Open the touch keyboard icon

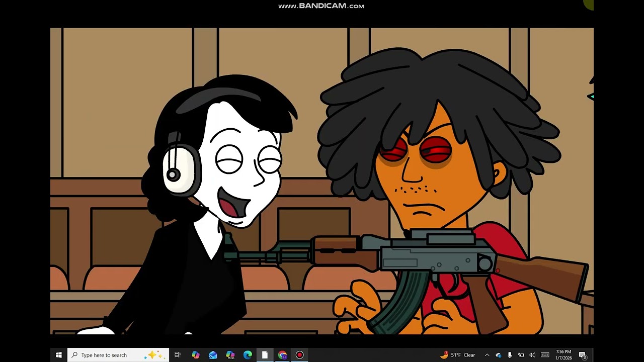[545, 355]
